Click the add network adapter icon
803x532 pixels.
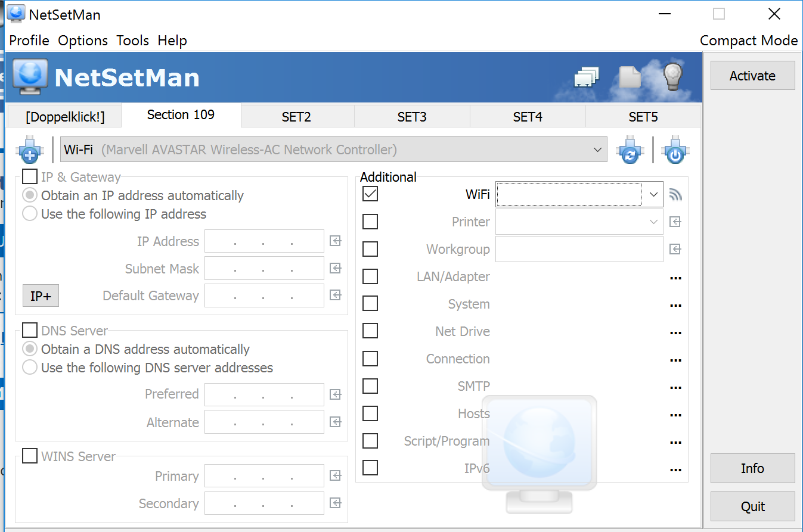(x=30, y=150)
